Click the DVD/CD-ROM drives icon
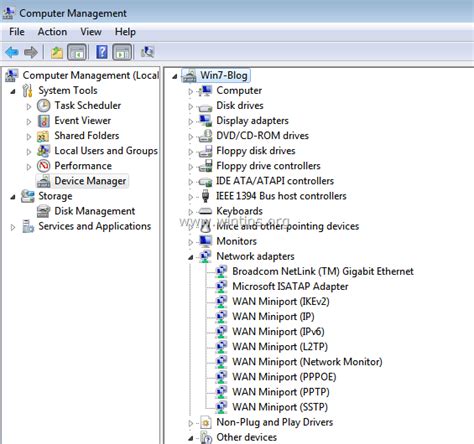The image size is (474, 444). coord(205,136)
